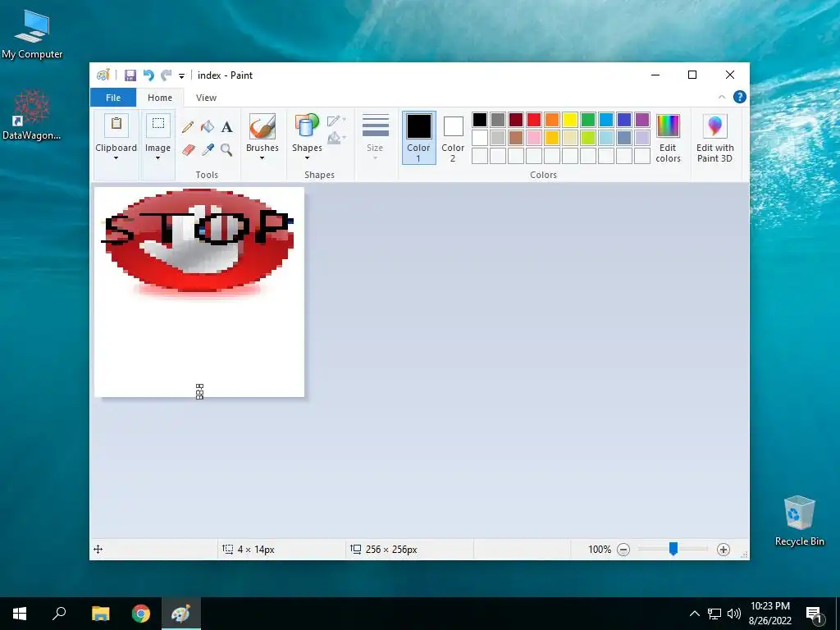
Task: Expand the Clipboard dropdown arrow
Action: 116,158
